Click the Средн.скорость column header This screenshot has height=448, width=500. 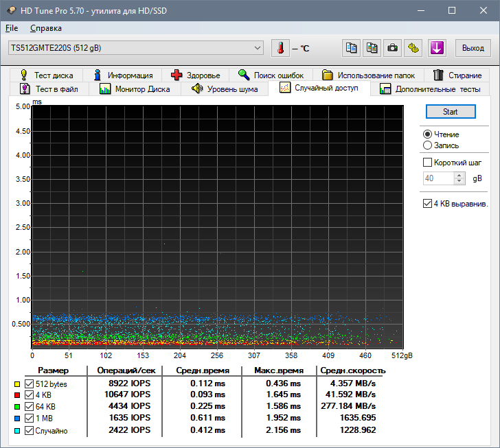coord(353,370)
